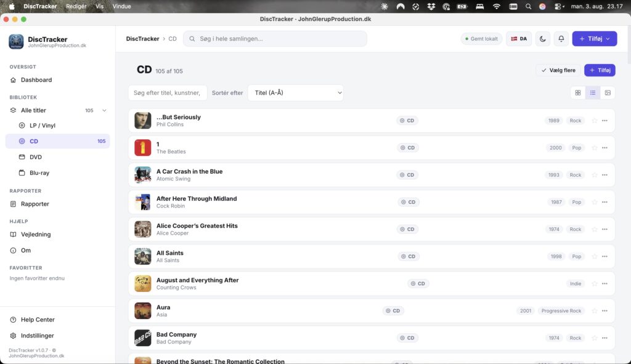Switch to grid view layout
The height and width of the screenshot is (364, 631).
click(x=578, y=93)
